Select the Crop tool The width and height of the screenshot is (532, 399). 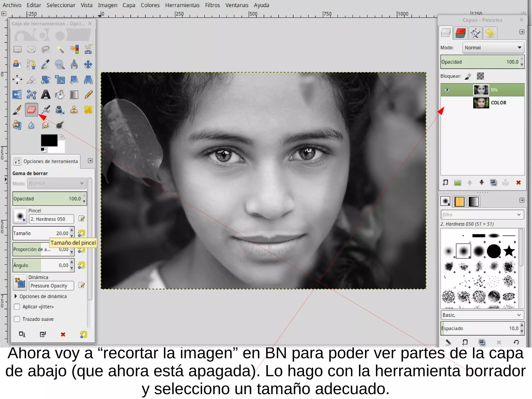coord(31,80)
